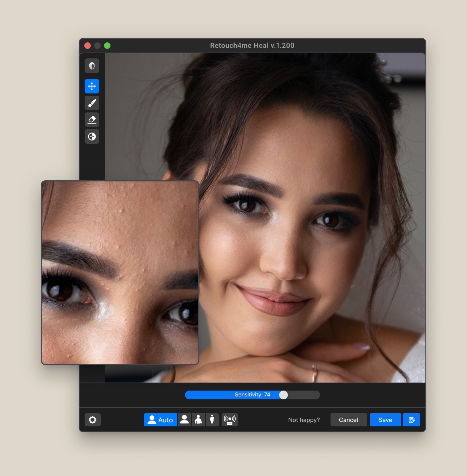Select the Brush tool
Screen dimensions: 467x476
[92, 103]
